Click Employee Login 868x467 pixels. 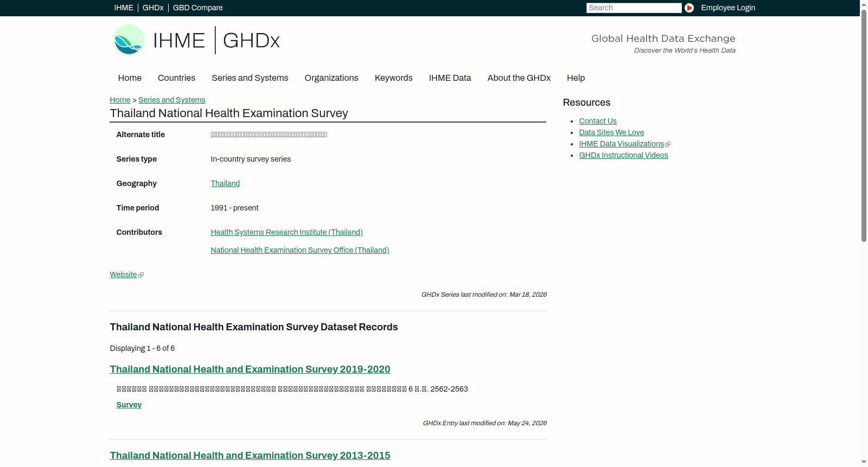[728, 8]
